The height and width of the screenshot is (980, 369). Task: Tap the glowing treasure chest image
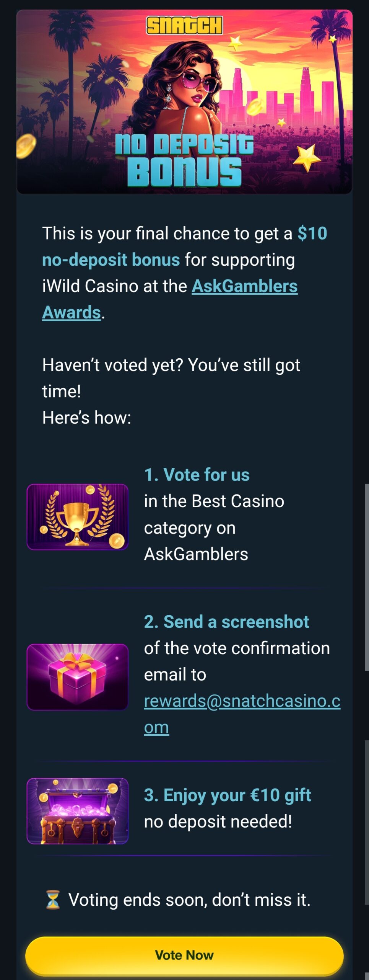pos(77,810)
